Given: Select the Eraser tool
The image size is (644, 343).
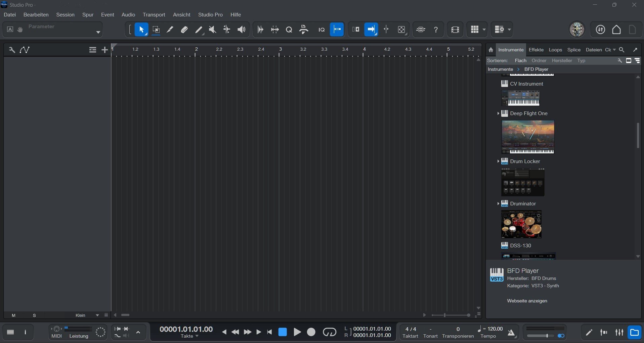Looking at the screenshot, I should click(184, 30).
